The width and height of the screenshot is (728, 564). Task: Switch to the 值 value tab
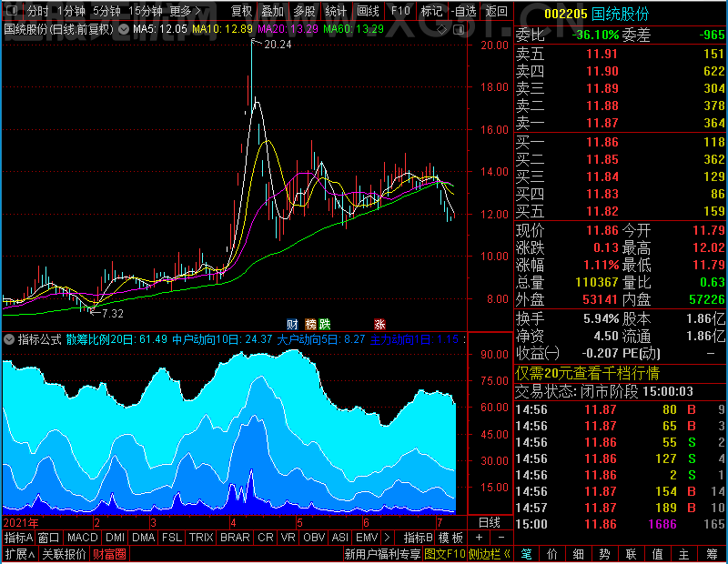(x=657, y=554)
